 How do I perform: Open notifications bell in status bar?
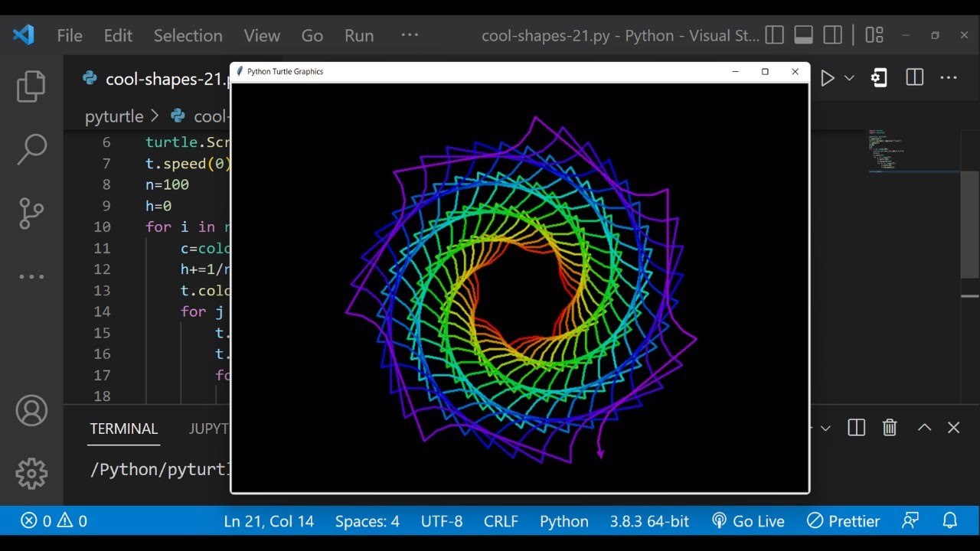coord(950,521)
